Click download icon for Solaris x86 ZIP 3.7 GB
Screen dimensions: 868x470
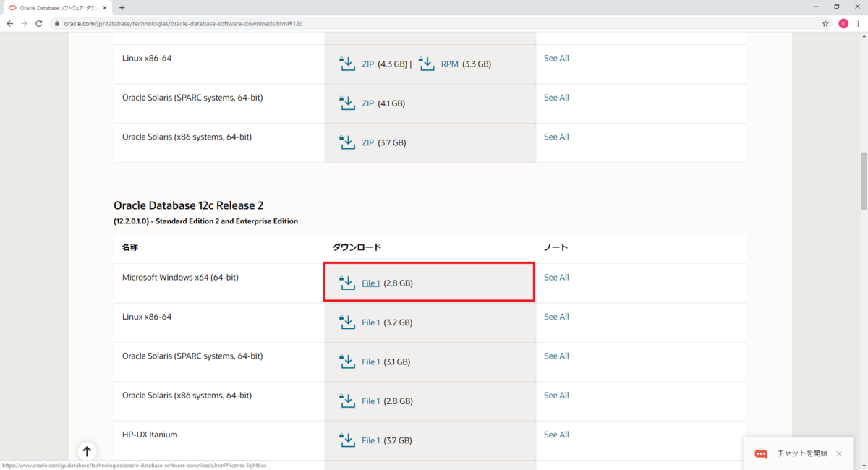coord(347,142)
